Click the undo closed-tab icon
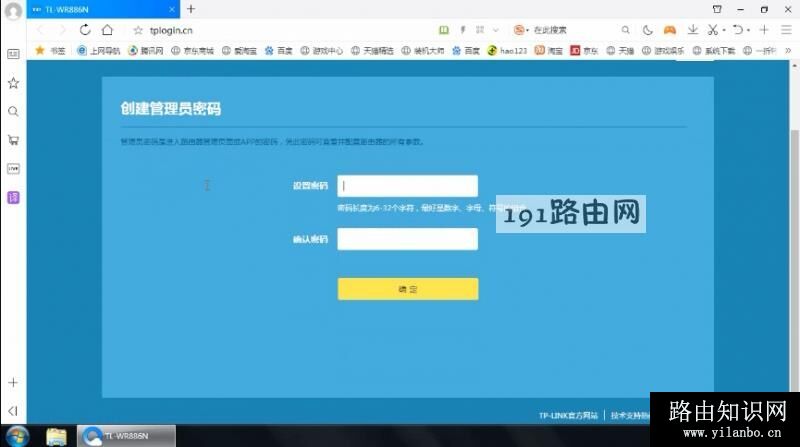Image resolution: width=800 pixels, height=447 pixels. pos(738,30)
